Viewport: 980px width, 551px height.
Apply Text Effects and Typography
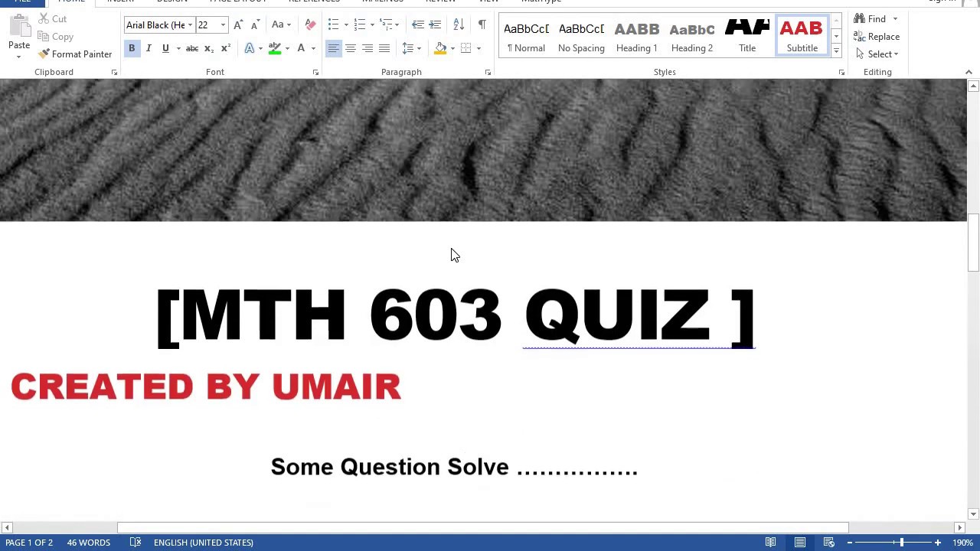coord(249,48)
